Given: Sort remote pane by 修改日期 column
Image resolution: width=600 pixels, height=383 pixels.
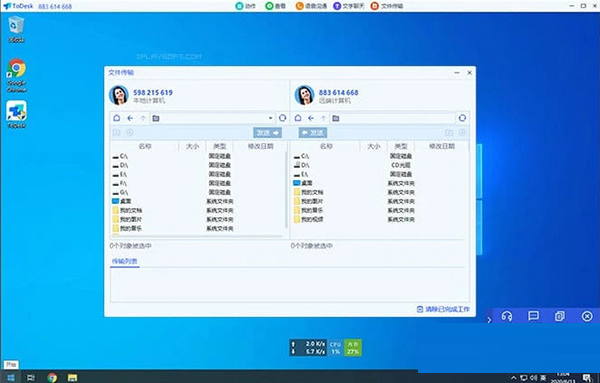Looking at the screenshot, I should pyautogui.click(x=442, y=146).
